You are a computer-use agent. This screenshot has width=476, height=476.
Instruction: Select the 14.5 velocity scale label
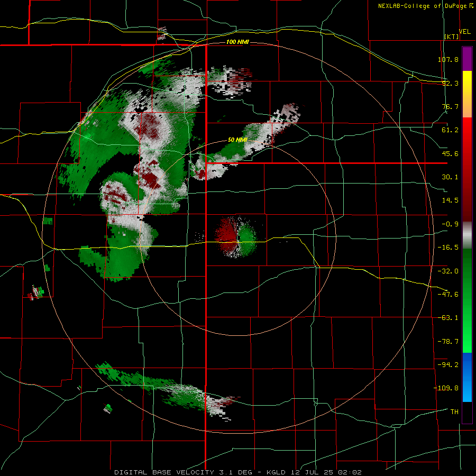450,200
